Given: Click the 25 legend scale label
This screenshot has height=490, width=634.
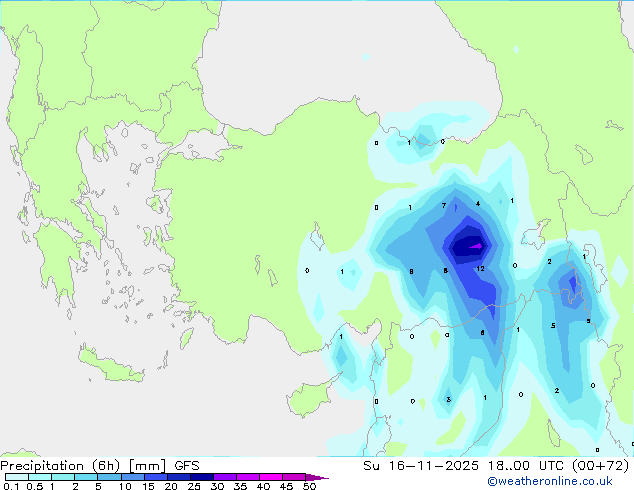Looking at the screenshot, I should (x=194, y=486).
